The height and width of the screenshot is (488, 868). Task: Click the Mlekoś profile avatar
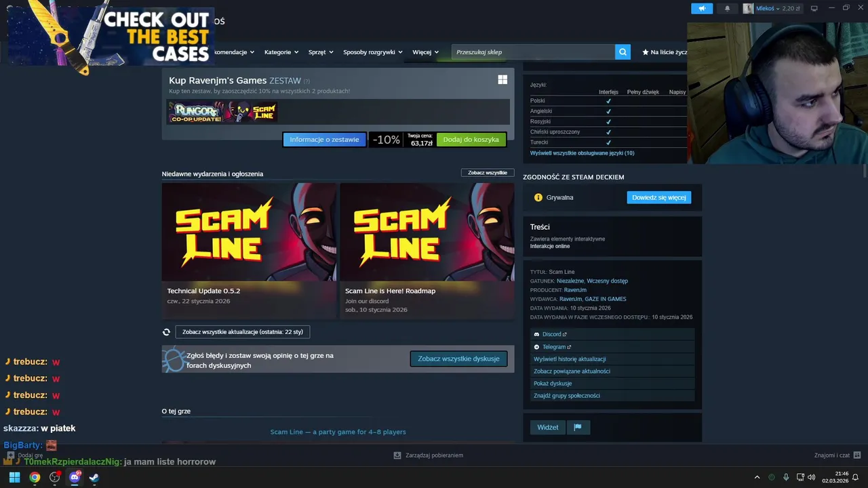pyautogui.click(x=748, y=8)
